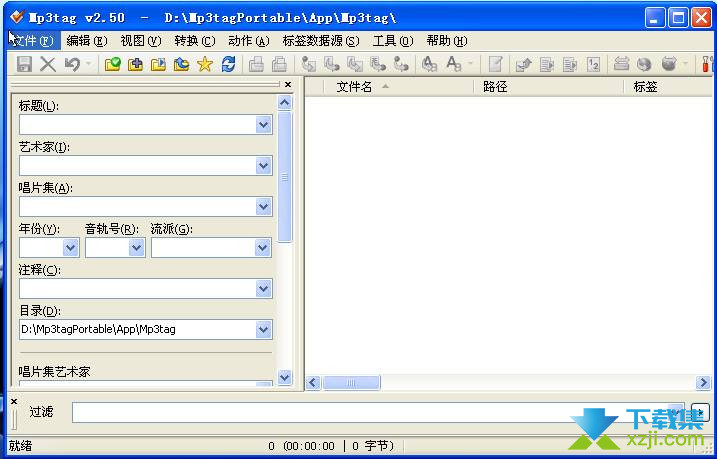This screenshot has height=459, width=717.
Task: Click the second grayed printer-like tag icon
Action: click(x=279, y=64)
